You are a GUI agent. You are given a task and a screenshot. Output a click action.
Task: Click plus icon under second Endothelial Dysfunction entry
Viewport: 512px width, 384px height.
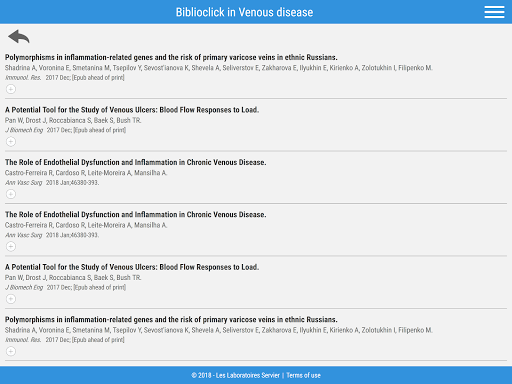pyautogui.click(x=11, y=246)
